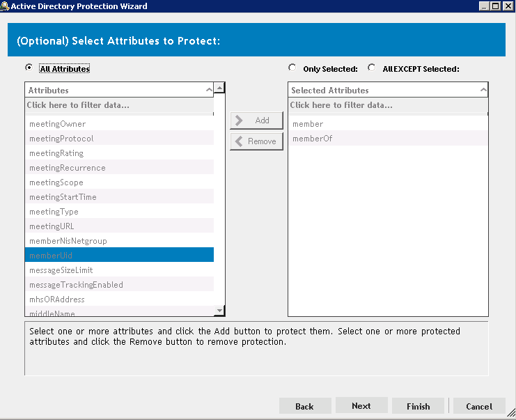Click the Attributes filter data field

click(x=118, y=105)
